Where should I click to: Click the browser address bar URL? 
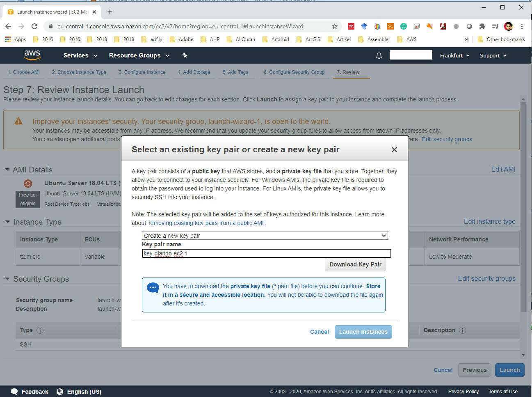(x=181, y=26)
